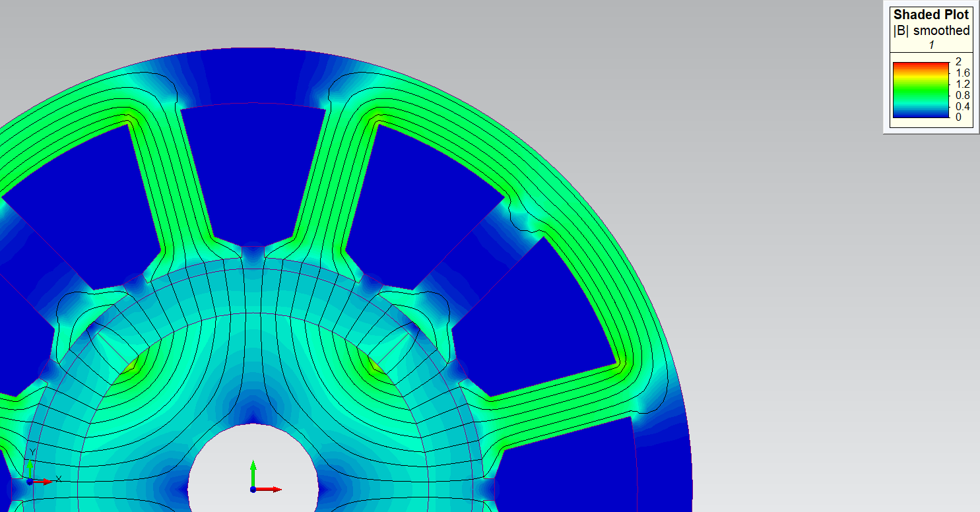Click the red top of the legend color bar

921,64
